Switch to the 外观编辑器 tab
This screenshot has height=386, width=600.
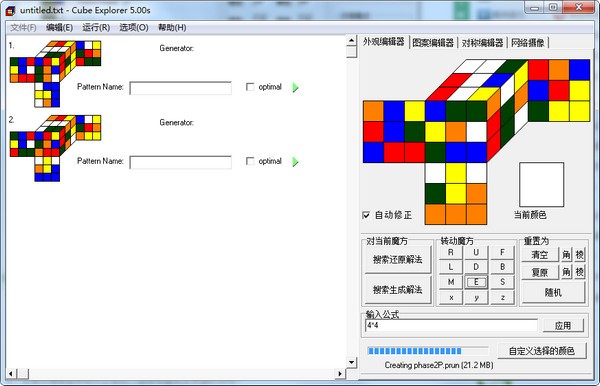pyautogui.click(x=384, y=42)
